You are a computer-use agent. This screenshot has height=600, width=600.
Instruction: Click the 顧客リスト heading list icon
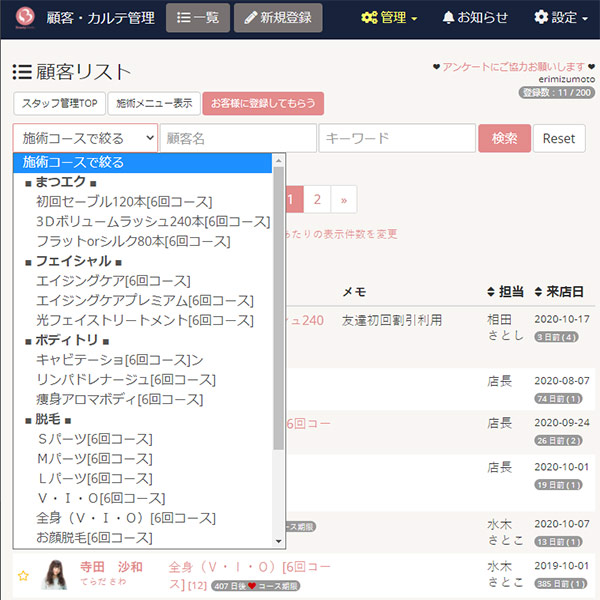coord(22,72)
